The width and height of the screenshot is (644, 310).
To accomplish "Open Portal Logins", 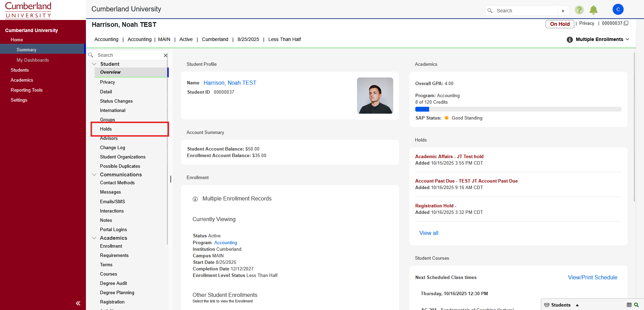I will click(x=113, y=229).
